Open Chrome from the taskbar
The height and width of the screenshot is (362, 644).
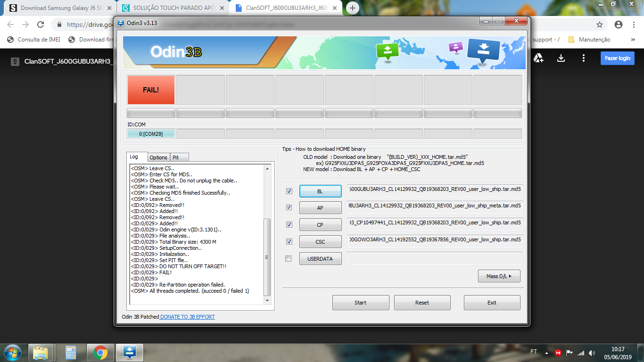coord(100,352)
